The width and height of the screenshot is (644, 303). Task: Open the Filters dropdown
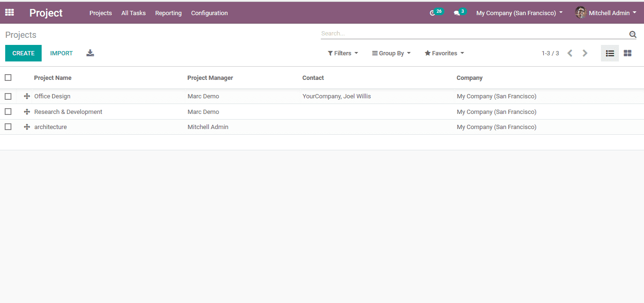click(343, 53)
